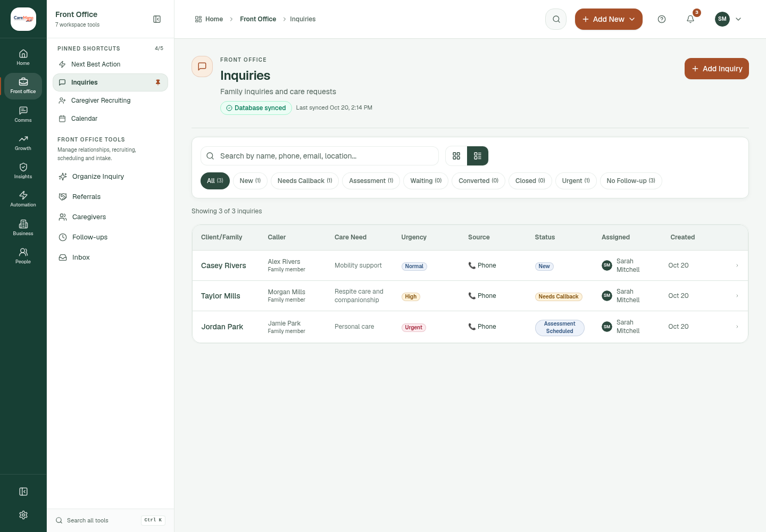
Task: Filter by Closed inquiries
Action: point(530,181)
